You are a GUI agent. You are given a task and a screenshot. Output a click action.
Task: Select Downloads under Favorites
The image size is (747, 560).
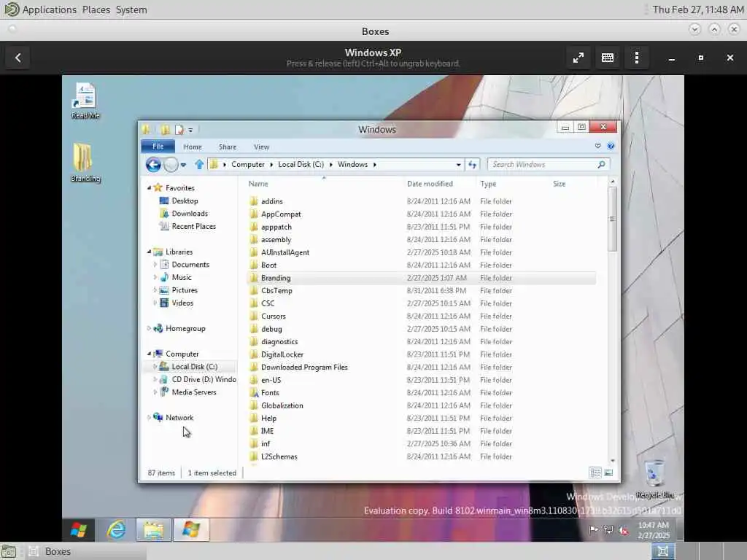coord(190,214)
